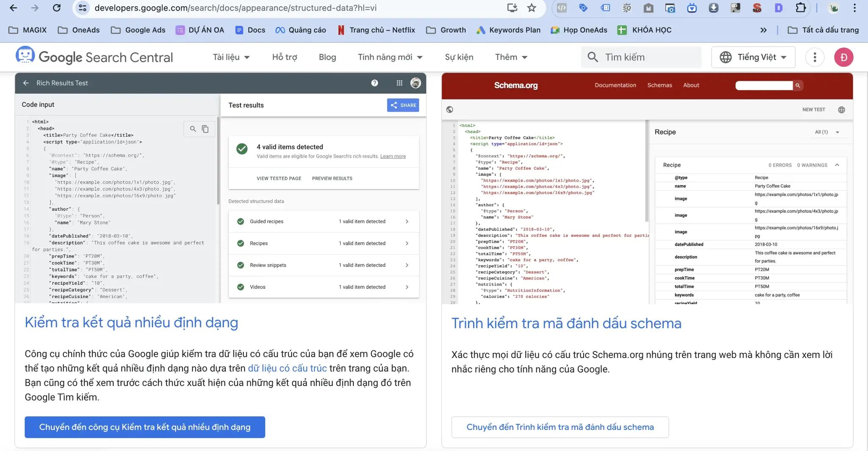Open Quảng cáo Meta bookmark

[x=300, y=30]
